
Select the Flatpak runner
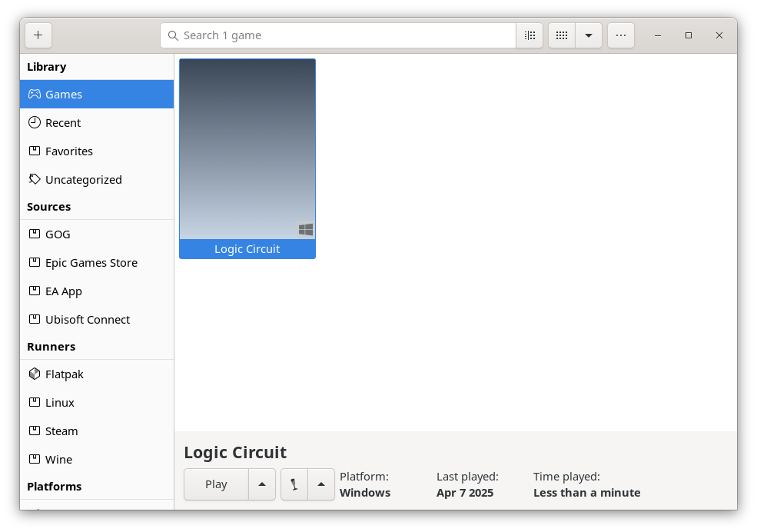pos(97,374)
